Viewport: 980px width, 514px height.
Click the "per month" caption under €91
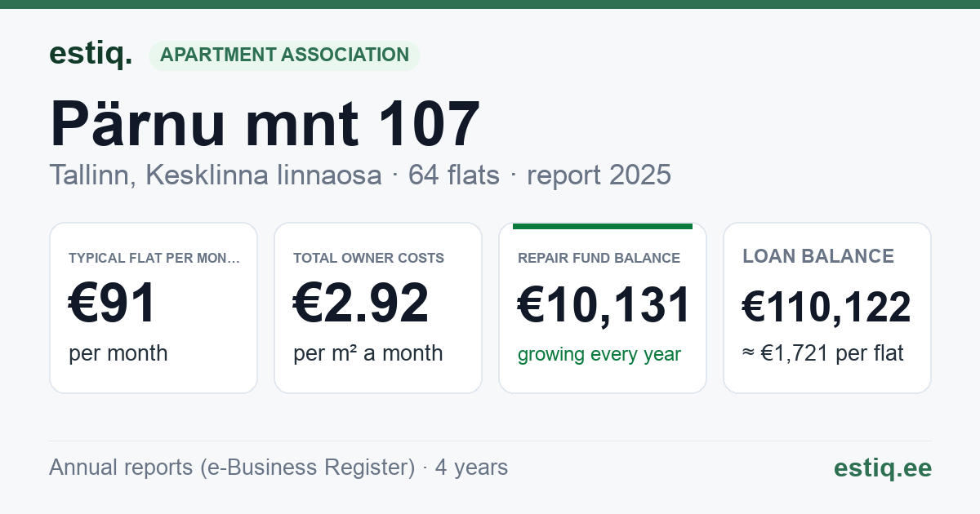pos(118,353)
